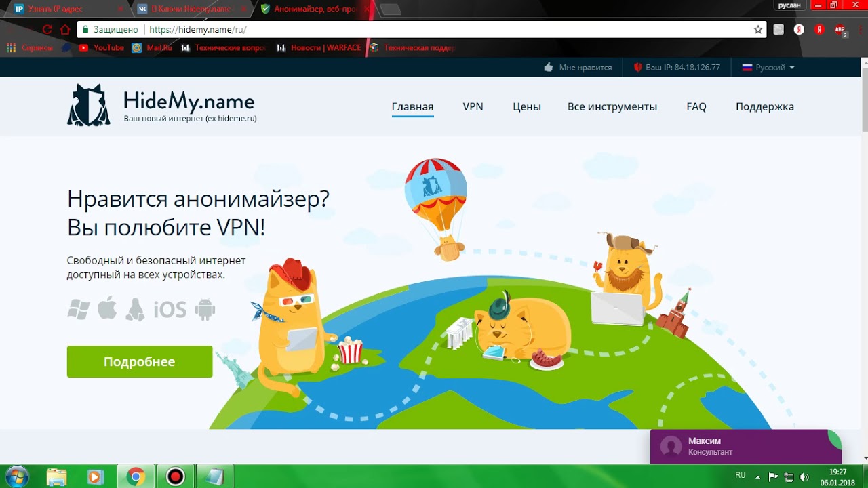Open the Главная menu item
Viewport: 868px width, 488px height.
point(412,106)
